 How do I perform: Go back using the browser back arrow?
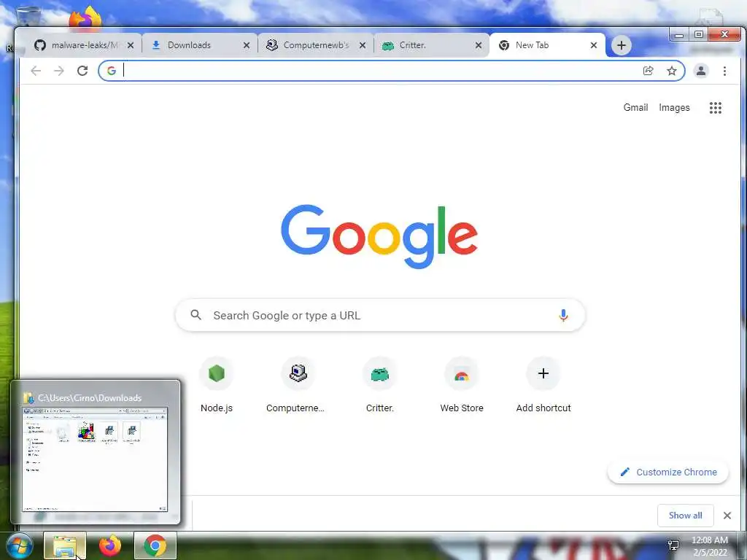coord(36,71)
